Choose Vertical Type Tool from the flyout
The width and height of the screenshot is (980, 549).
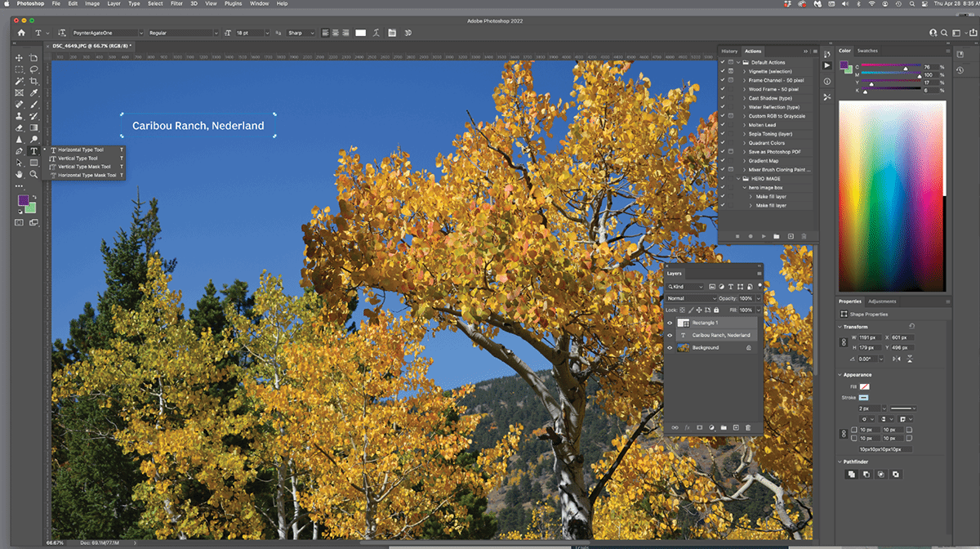(78, 158)
